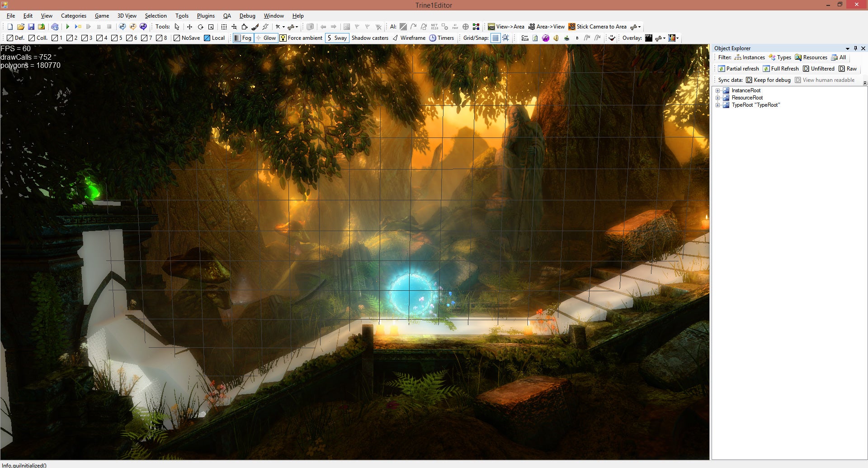This screenshot has height=468, width=868.
Task: Open the Tools wrench settings dropdown
Action: click(293, 27)
